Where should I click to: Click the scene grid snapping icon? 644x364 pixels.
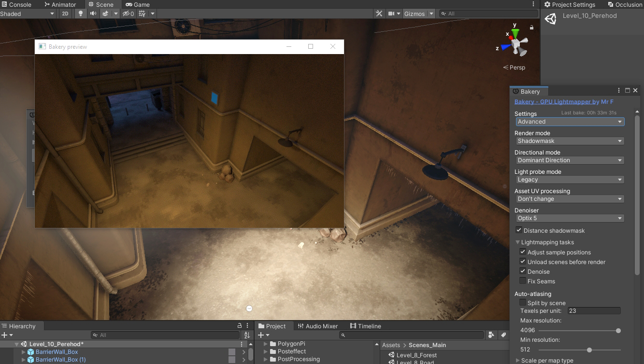(x=142, y=14)
